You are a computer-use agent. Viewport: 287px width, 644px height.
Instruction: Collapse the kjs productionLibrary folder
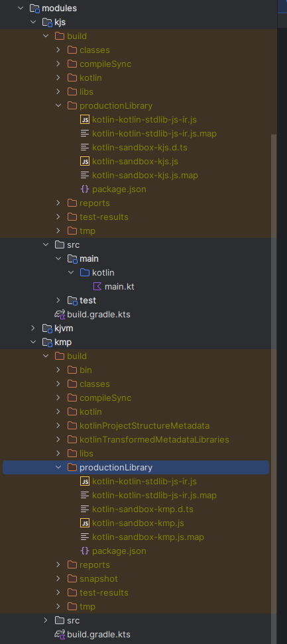pyautogui.click(x=58, y=105)
